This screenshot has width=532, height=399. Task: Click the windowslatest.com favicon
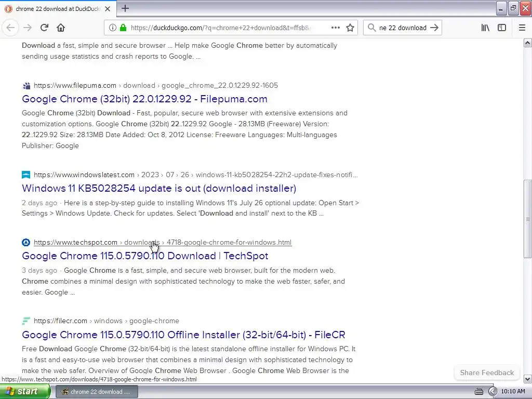26,175
